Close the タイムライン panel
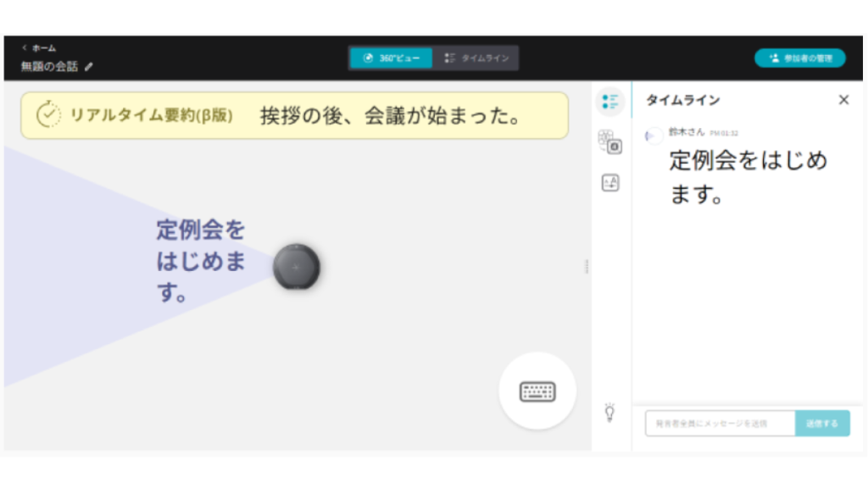The height and width of the screenshot is (488, 868). pos(843,100)
